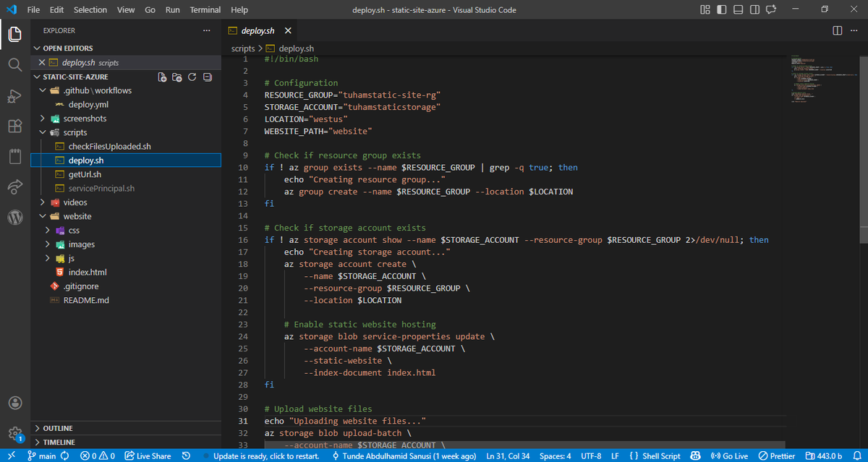Refresh the explorer file tree

pos(192,77)
